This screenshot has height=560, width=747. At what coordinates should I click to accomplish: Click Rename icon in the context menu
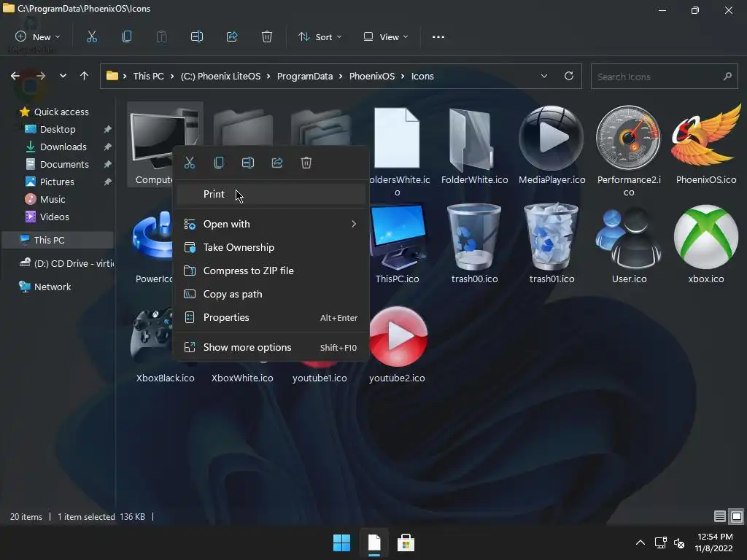(x=248, y=163)
